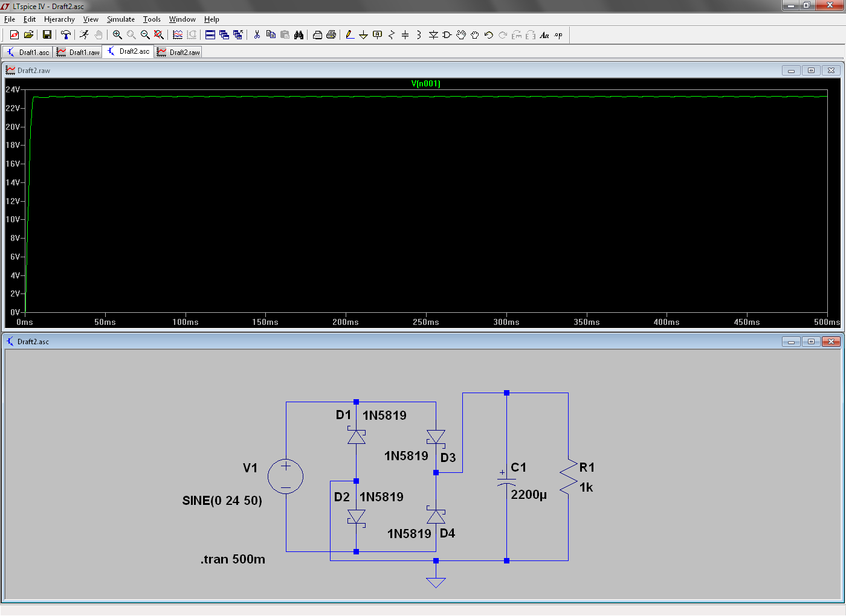Click the Close All Windows icon

point(238,35)
